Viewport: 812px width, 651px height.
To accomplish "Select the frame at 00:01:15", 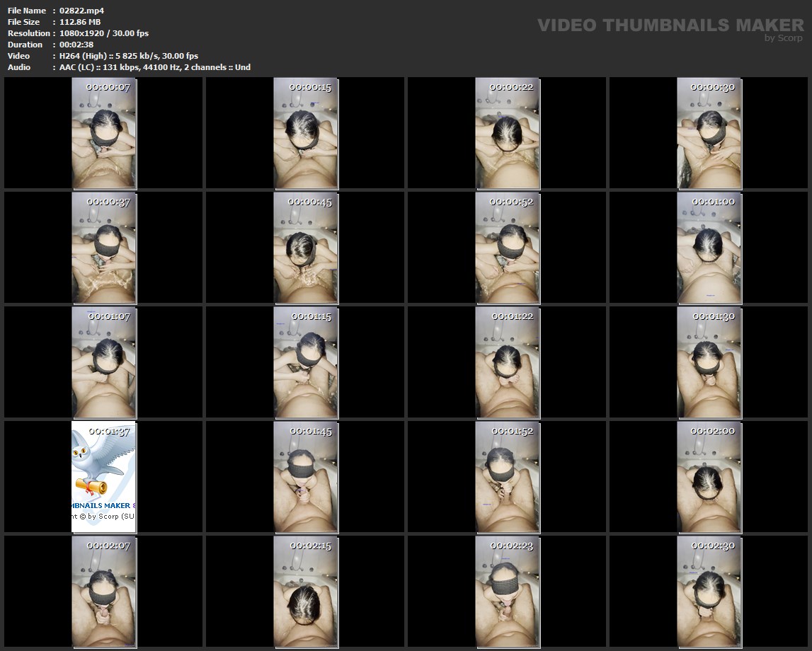I will pos(306,362).
